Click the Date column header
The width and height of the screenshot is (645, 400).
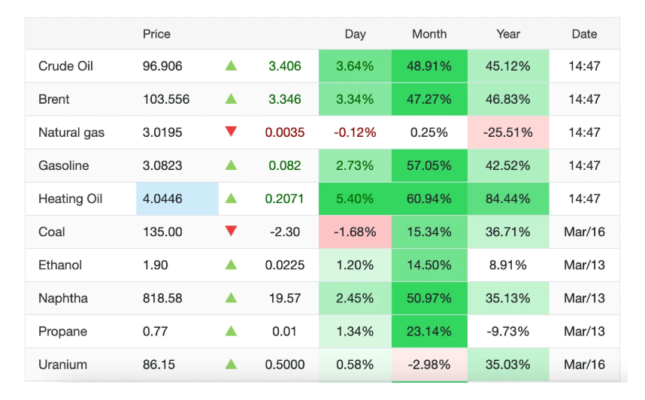(584, 34)
